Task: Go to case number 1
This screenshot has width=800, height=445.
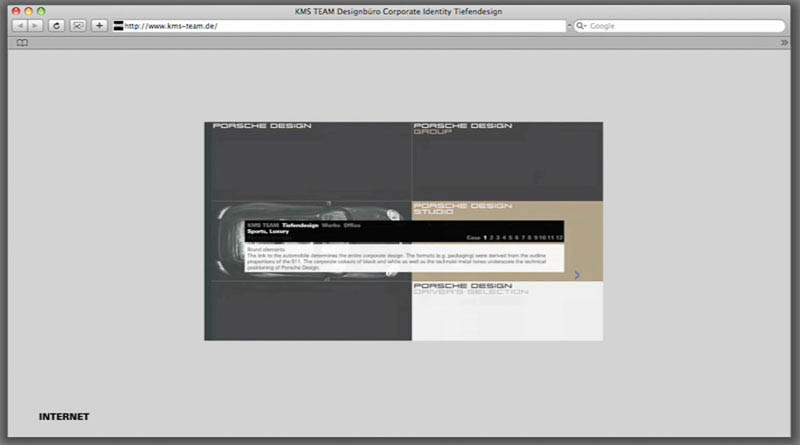Action: (485, 237)
